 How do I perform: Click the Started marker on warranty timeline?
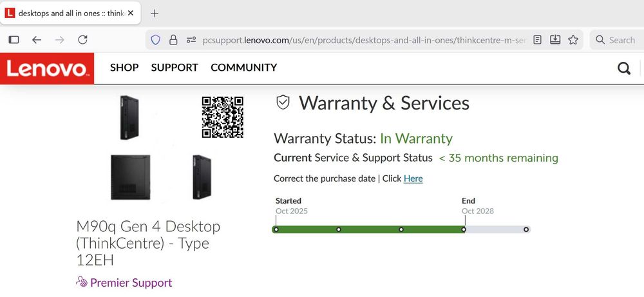276,229
